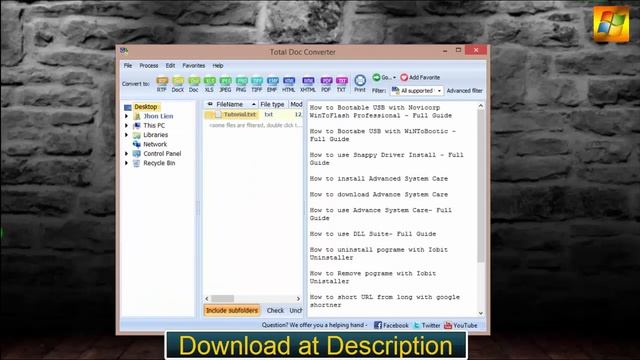Open the File menu
This screenshot has height=360, width=640.
(128, 65)
